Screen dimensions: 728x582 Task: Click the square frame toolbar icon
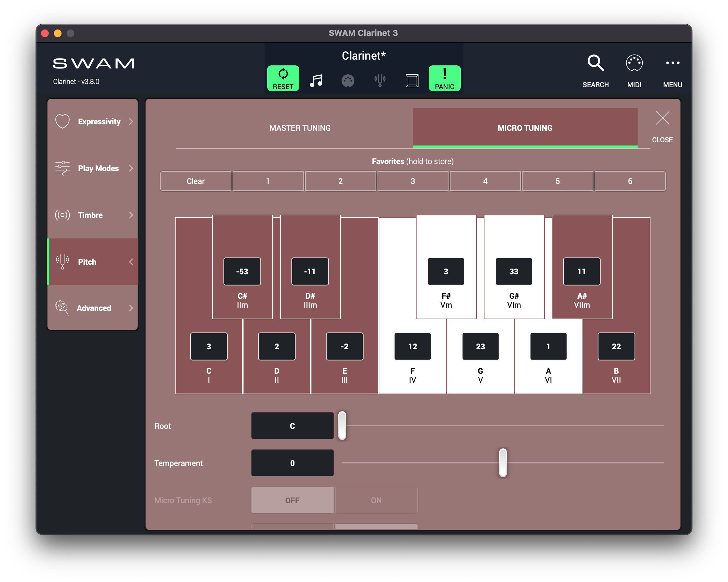(x=412, y=81)
